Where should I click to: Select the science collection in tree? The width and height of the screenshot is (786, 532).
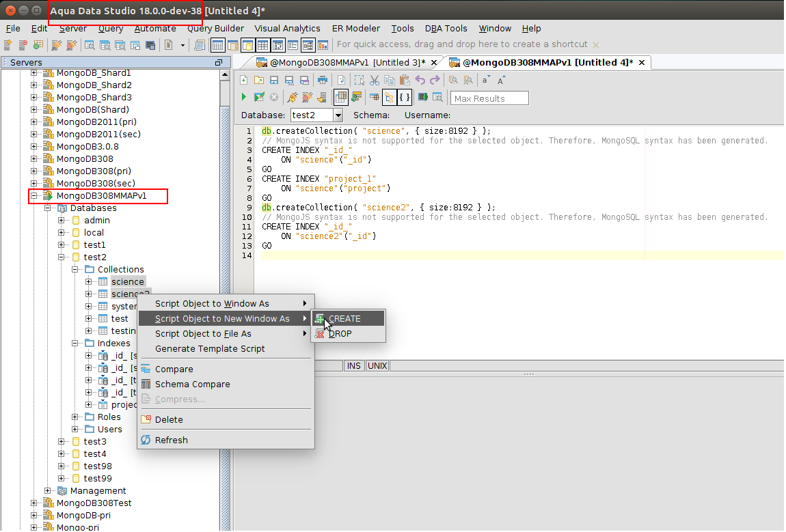tap(127, 281)
